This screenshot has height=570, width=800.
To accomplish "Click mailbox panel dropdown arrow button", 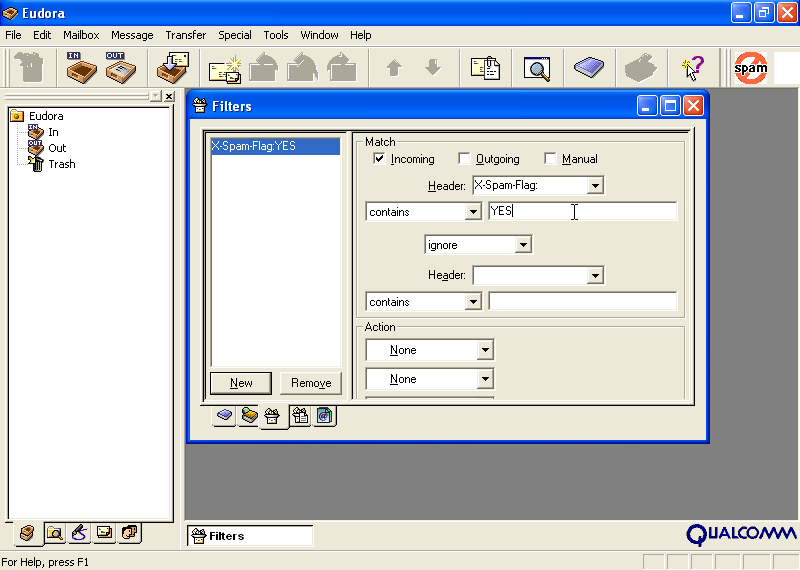I will 156,96.
